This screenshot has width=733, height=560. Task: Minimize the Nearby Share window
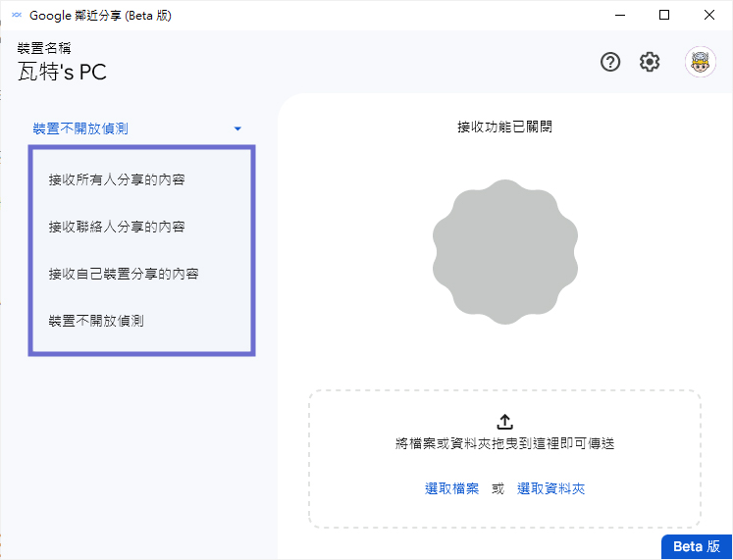[x=620, y=16]
